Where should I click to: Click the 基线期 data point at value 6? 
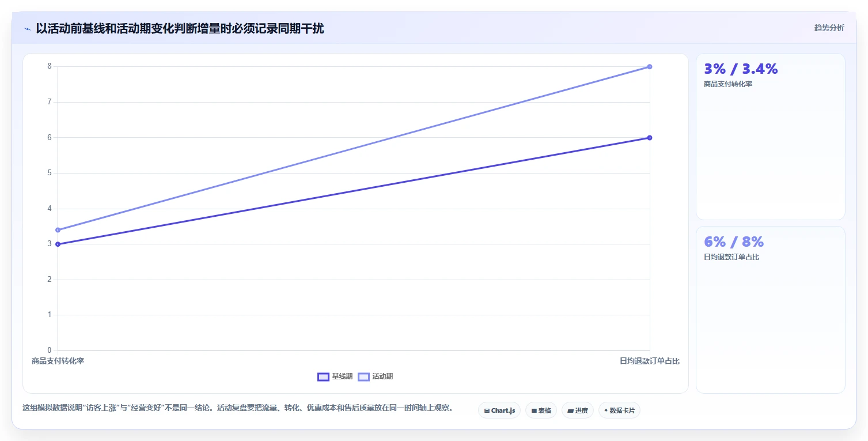(x=650, y=138)
